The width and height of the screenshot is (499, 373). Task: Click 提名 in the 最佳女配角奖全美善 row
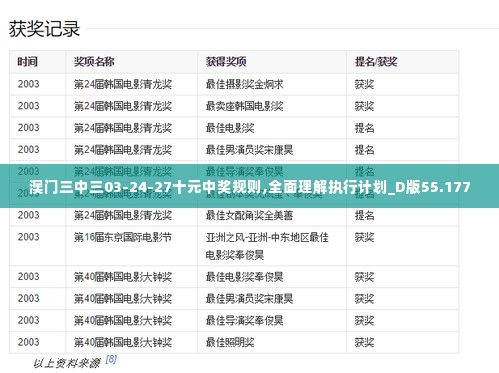coord(364,215)
